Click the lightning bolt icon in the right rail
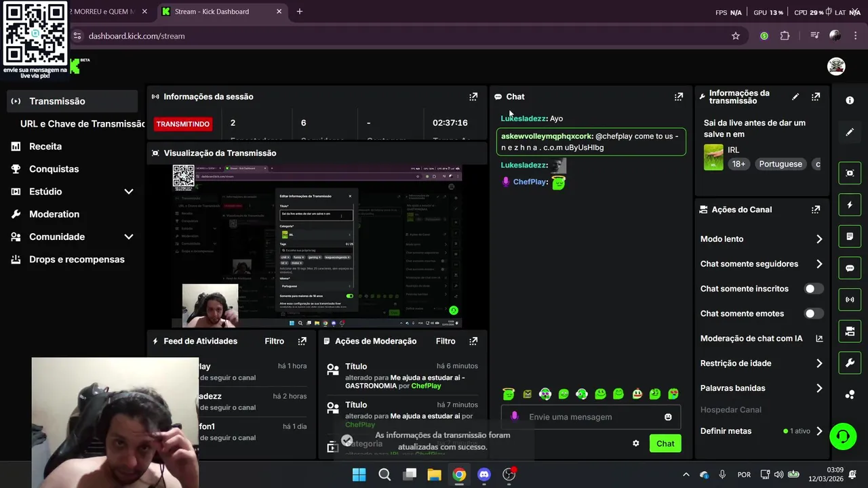 pyautogui.click(x=850, y=205)
